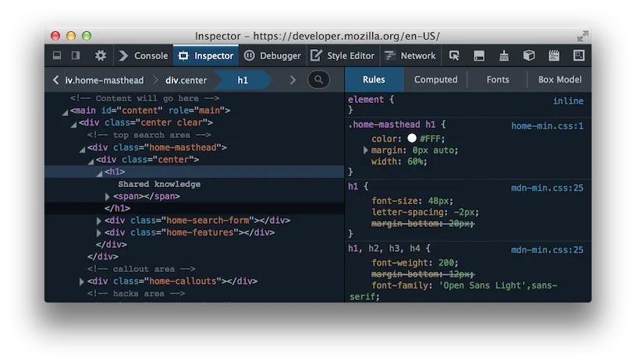Expand the span node
Screen dimensions: 636x364
[108, 196]
